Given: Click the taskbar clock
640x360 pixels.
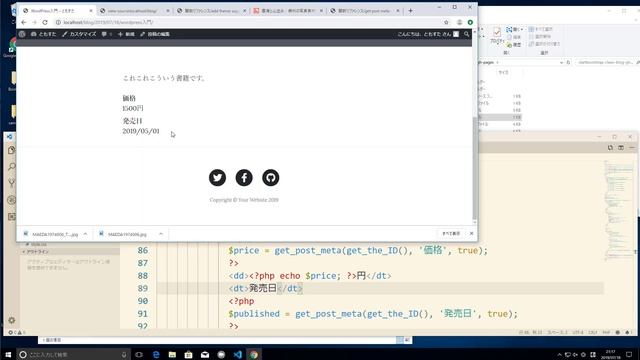Looking at the screenshot, I should (x=610, y=354).
